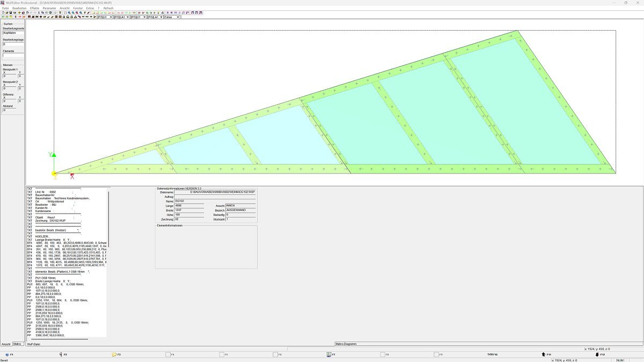Click the Breite field showing 1247
Viewport: 644px width, 362px height.
coord(189,210)
